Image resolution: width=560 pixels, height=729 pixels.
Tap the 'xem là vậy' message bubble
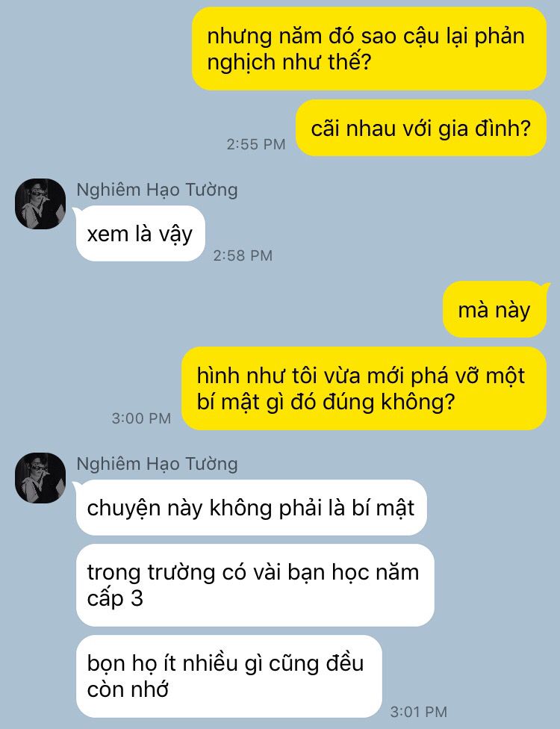pyautogui.click(x=140, y=233)
